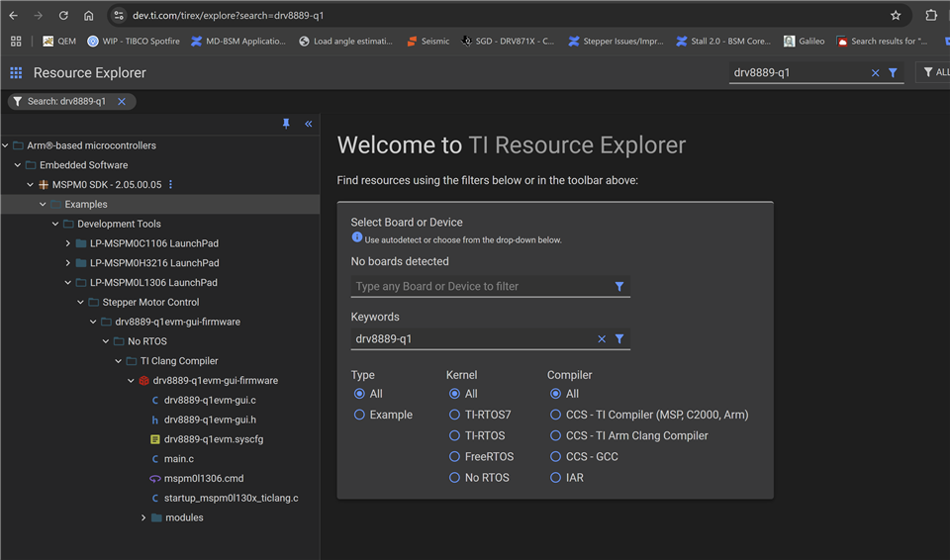Open the MSPM0 SDK three-dot options menu
This screenshot has height=560, width=950.
pyautogui.click(x=170, y=185)
